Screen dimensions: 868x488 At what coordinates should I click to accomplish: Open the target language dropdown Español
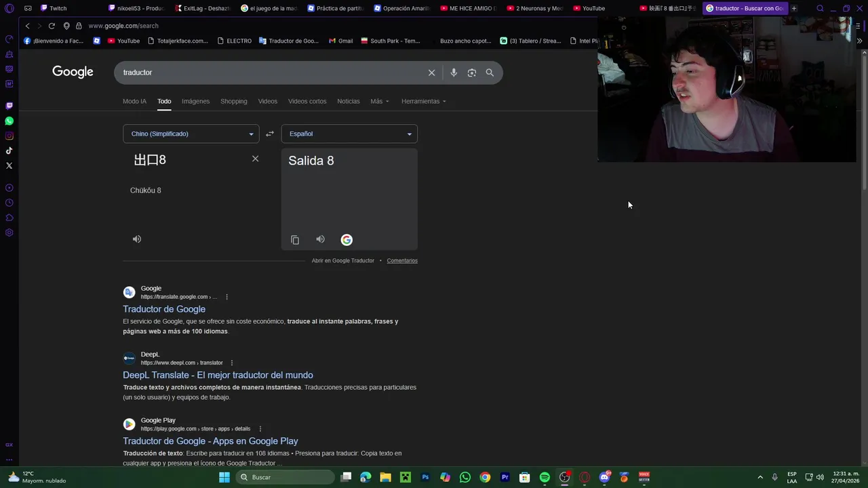[349, 134]
